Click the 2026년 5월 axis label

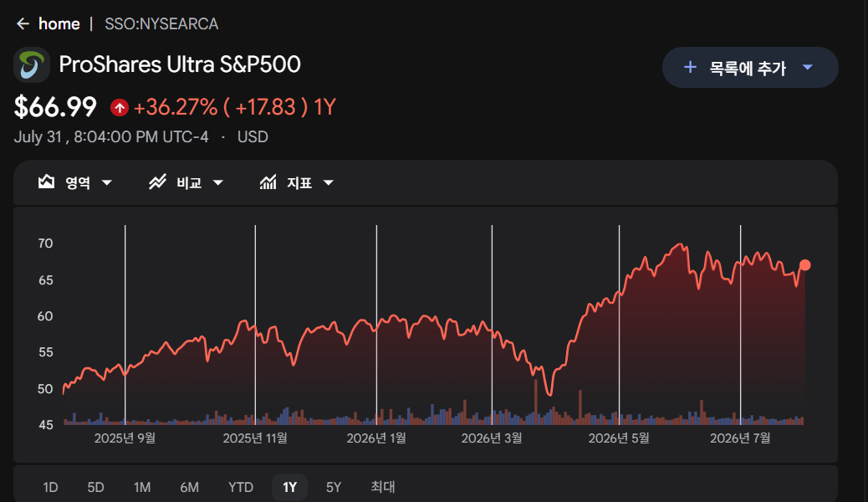coord(619,438)
